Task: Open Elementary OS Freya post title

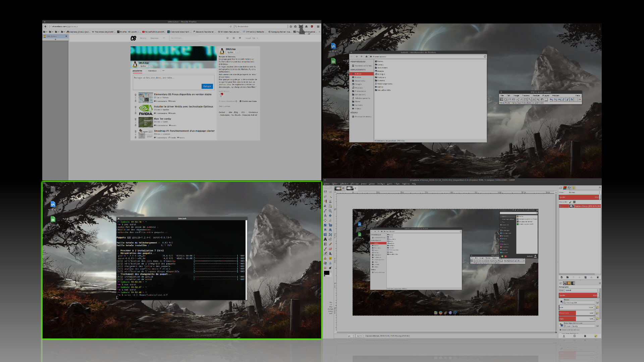Action: [x=183, y=95]
